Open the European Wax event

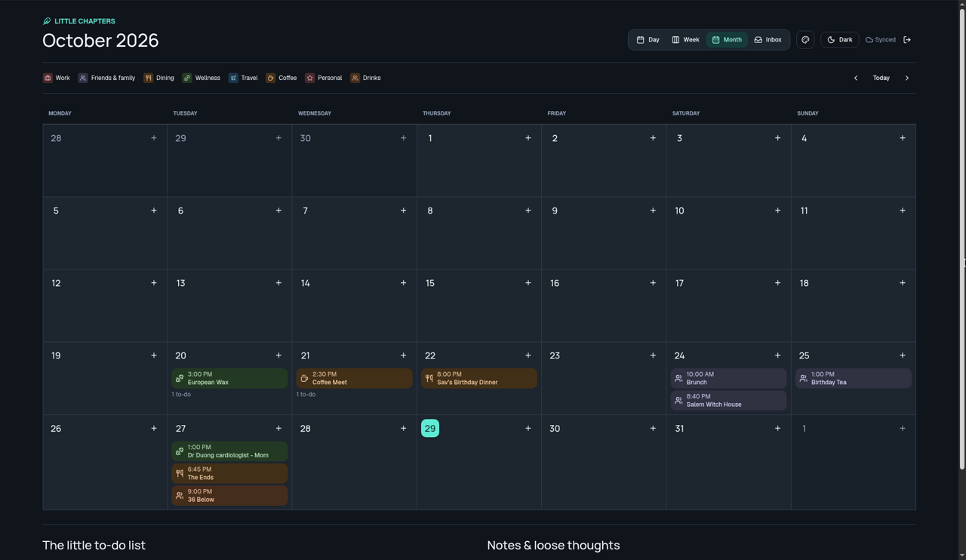(x=229, y=378)
